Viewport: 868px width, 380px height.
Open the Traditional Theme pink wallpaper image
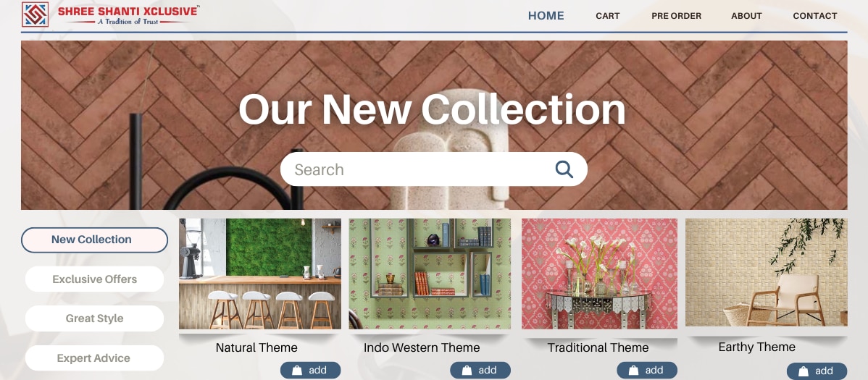(599, 274)
